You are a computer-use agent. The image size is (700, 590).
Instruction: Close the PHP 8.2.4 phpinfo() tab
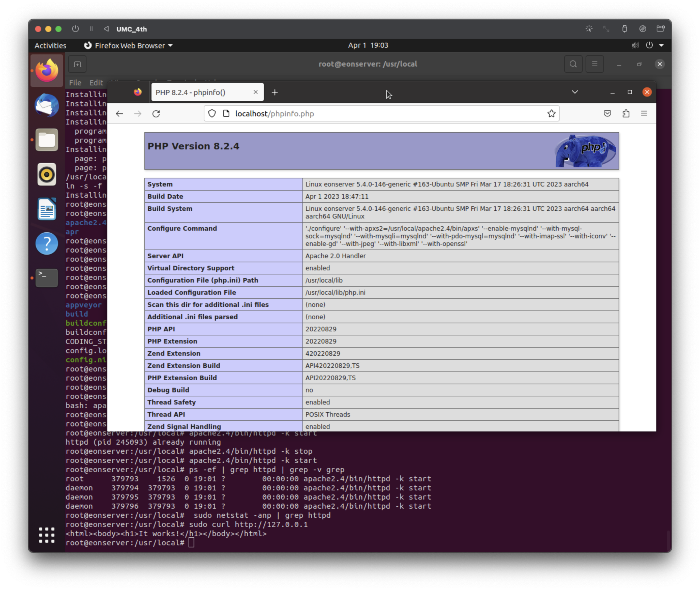pos(256,92)
